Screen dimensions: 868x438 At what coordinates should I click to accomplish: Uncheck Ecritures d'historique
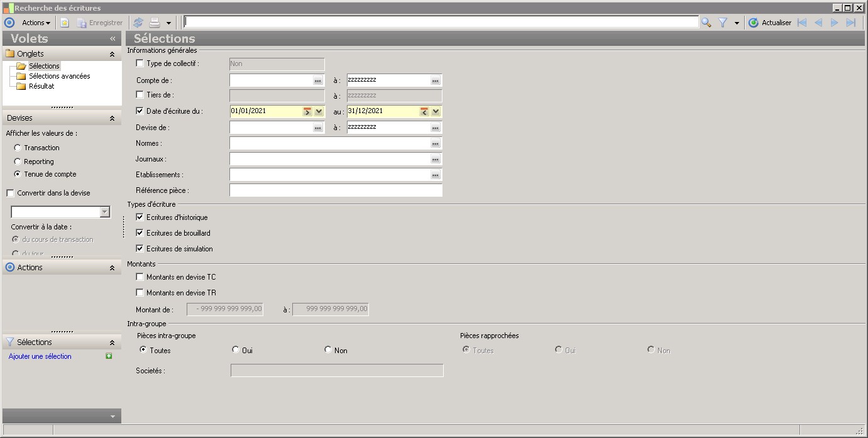pyautogui.click(x=140, y=217)
